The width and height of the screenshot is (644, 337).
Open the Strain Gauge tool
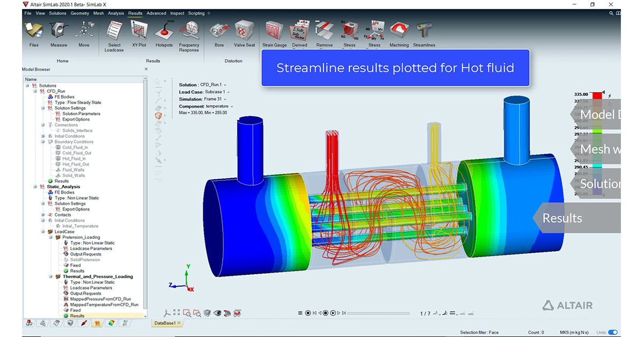point(274,34)
